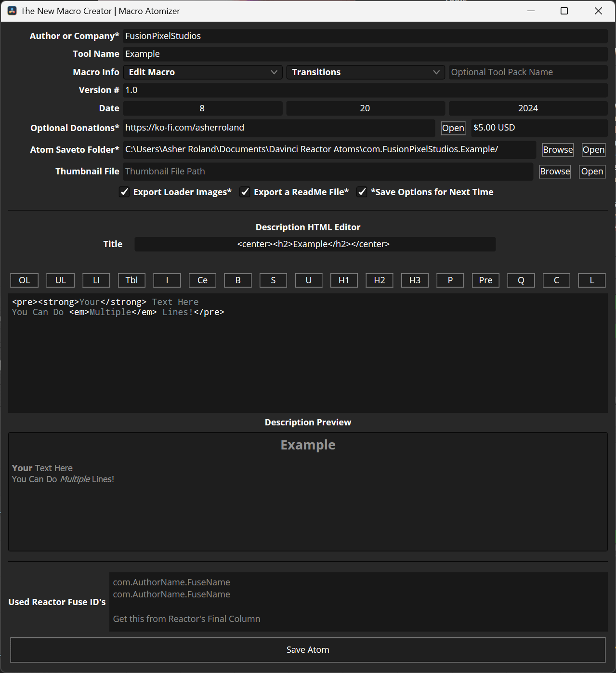
Task: Click the Save Atom button
Action: pyautogui.click(x=308, y=650)
